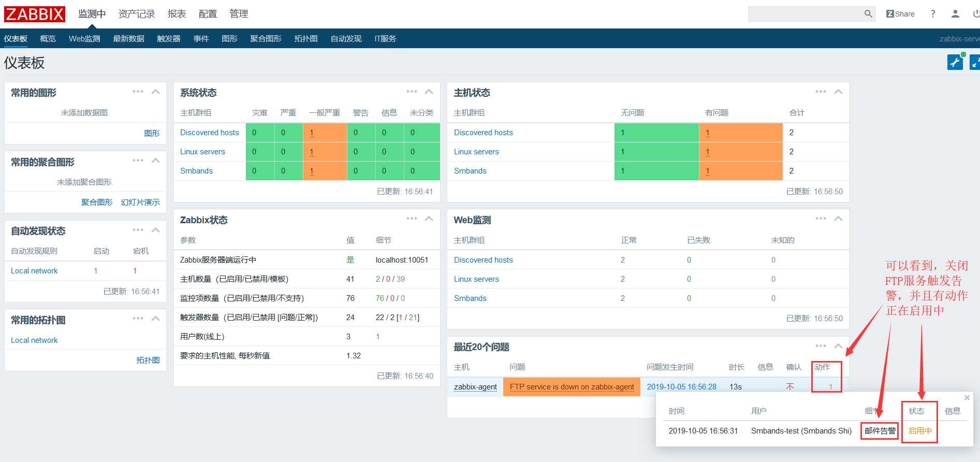The image size is (980, 462).
Task: Click Linux servers orange problem cell in 主机状态
Action: [x=741, y=152]
